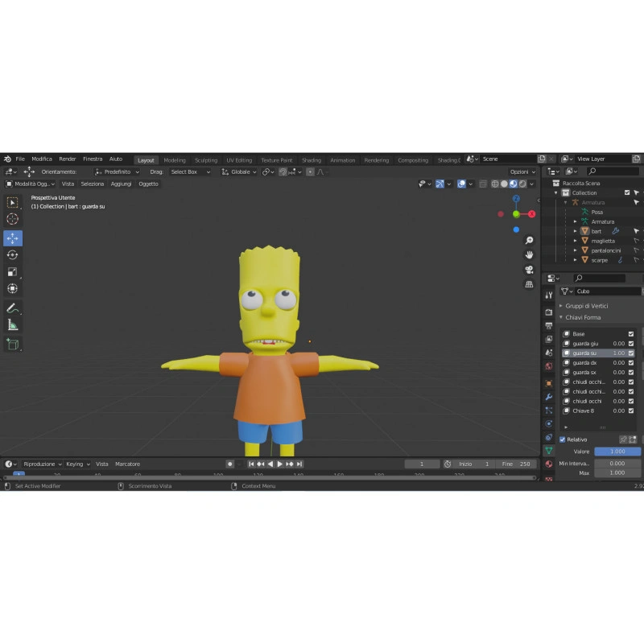Screen dimensions: 644x644
Task: Uncheck the guarda dx shape key
Action: [631, 363]
